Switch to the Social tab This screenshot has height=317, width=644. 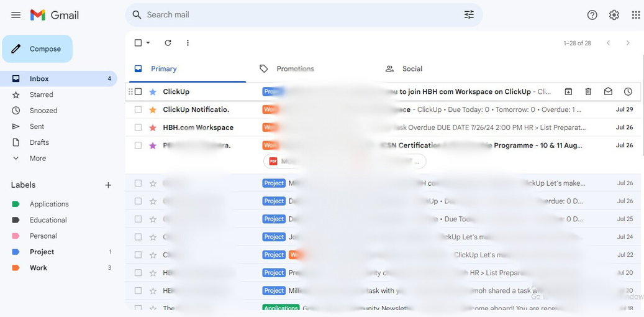(x=412, y=68)
